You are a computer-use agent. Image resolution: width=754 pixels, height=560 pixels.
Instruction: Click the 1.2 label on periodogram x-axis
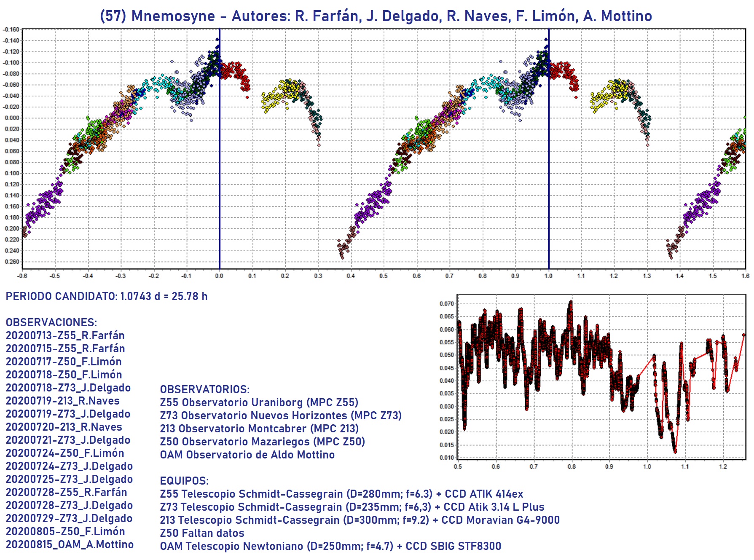pos(723,466)
